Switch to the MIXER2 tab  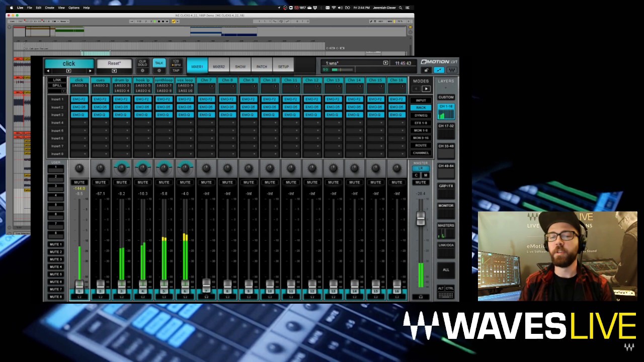(219, 66)
